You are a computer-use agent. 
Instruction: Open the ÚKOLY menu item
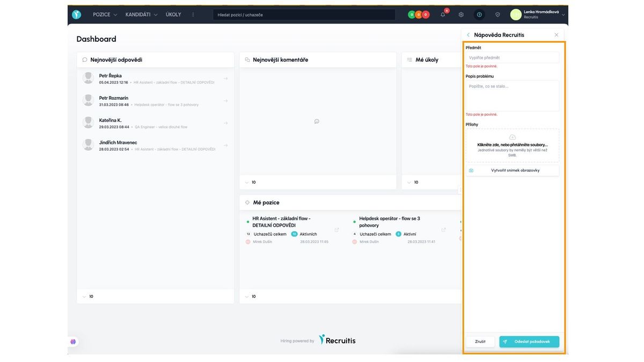173,14
